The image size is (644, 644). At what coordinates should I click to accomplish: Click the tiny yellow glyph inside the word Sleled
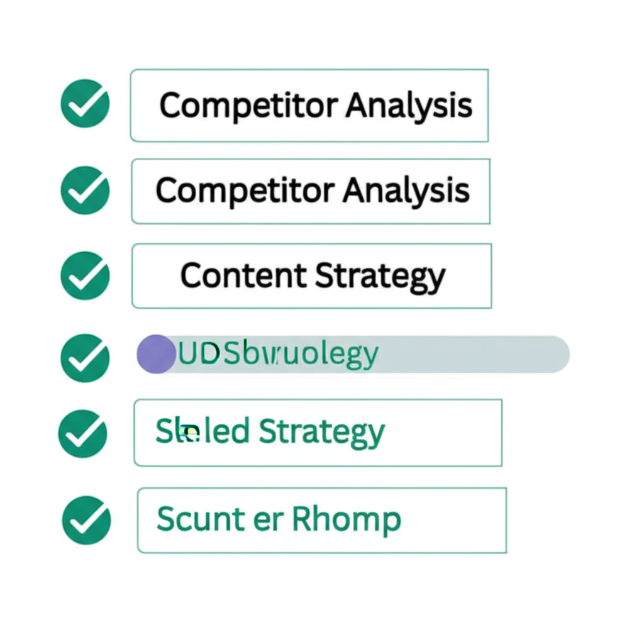188,432
